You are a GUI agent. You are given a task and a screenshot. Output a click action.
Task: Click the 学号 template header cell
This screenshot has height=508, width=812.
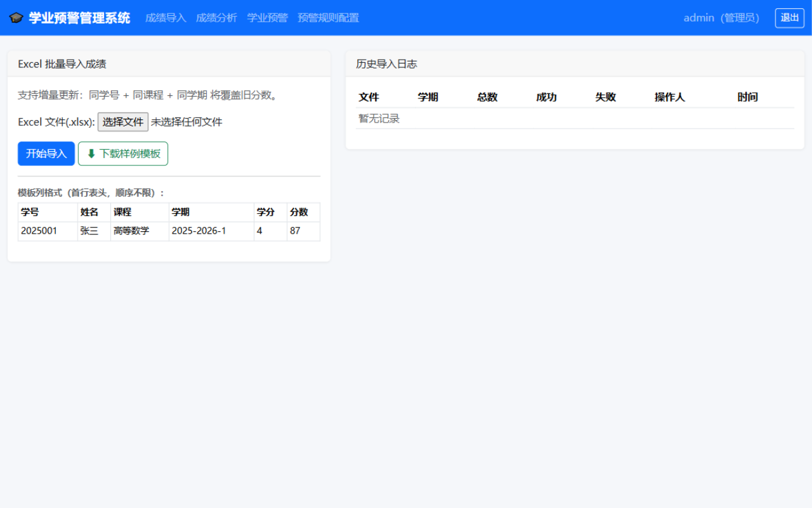coord(48,212)
